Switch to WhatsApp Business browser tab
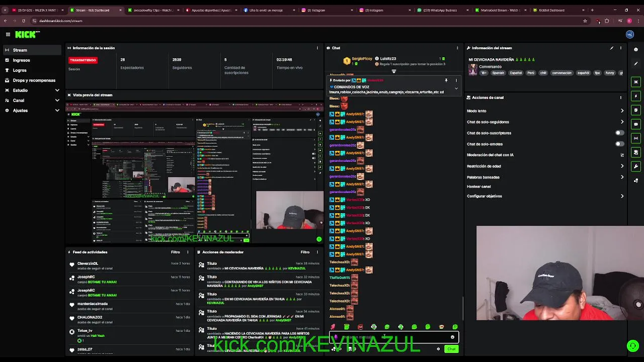Screen dimensions: 644x362 (x=443, y=10)
